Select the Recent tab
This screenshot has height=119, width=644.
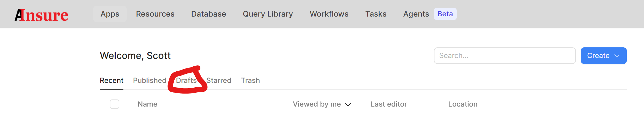112,81
